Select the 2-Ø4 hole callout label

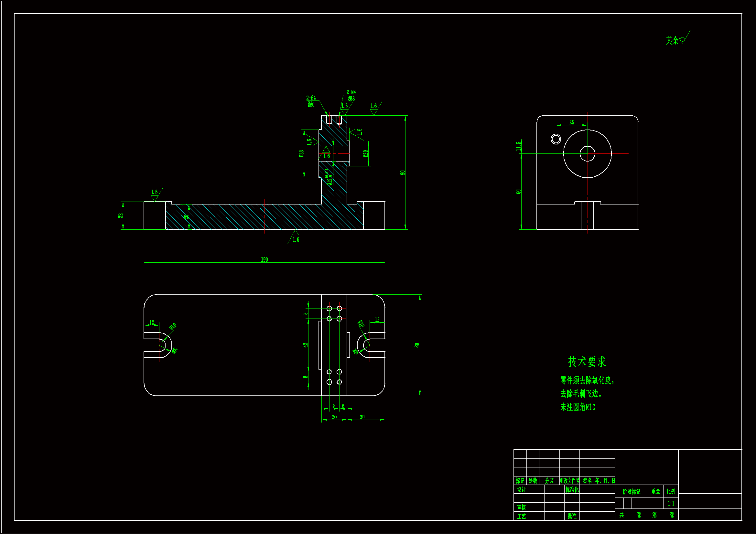[311, 98]
